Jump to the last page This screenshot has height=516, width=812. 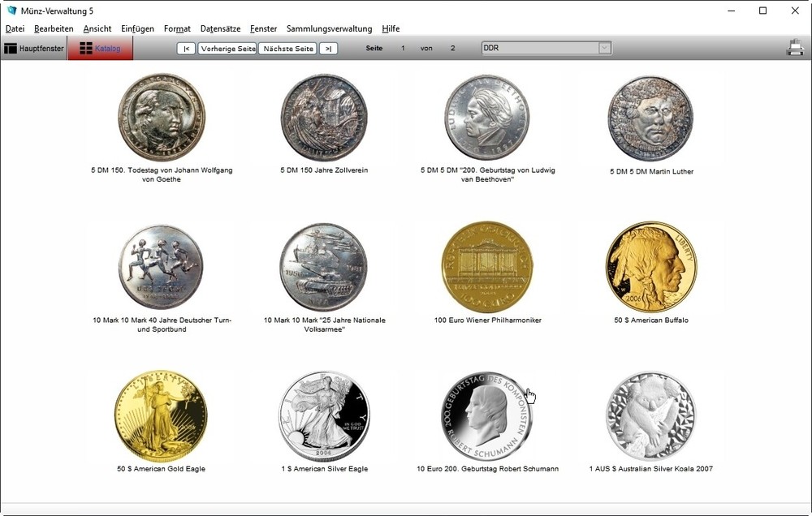tap(328, 48)
